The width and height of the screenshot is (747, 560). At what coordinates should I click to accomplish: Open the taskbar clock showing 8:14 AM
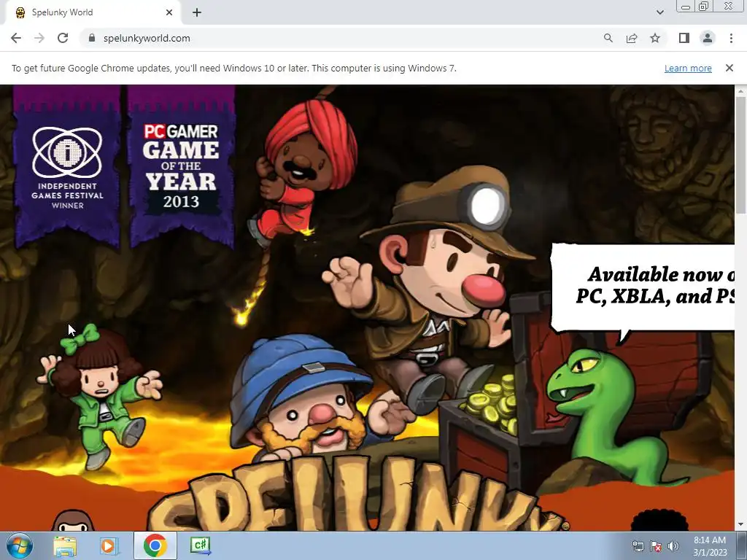[710, 546]
